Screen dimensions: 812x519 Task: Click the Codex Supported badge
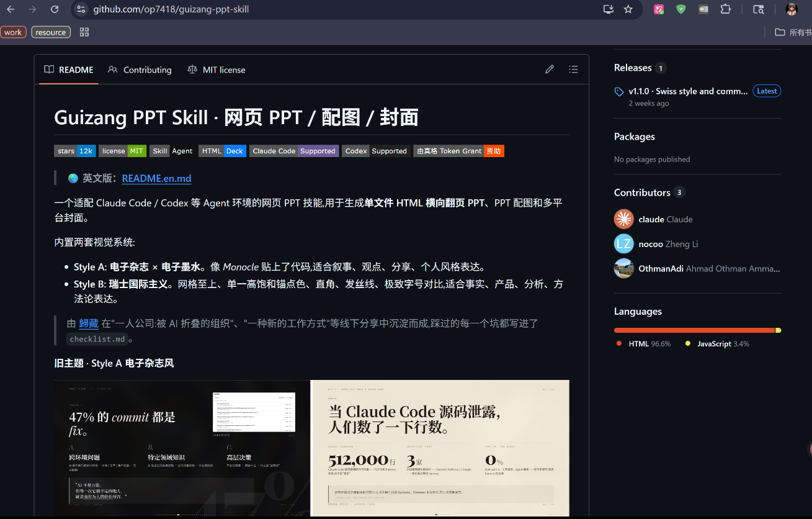click(376, 151)
